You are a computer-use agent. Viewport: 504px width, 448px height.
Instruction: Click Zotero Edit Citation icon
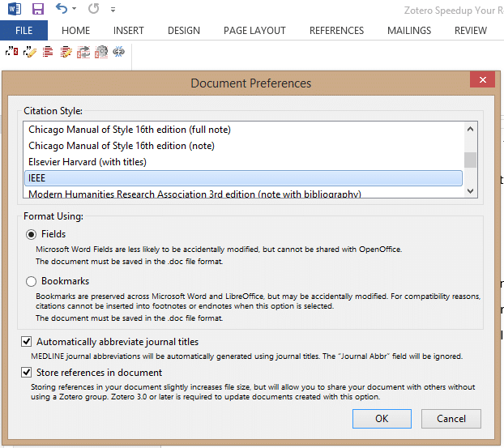point(30,52)
